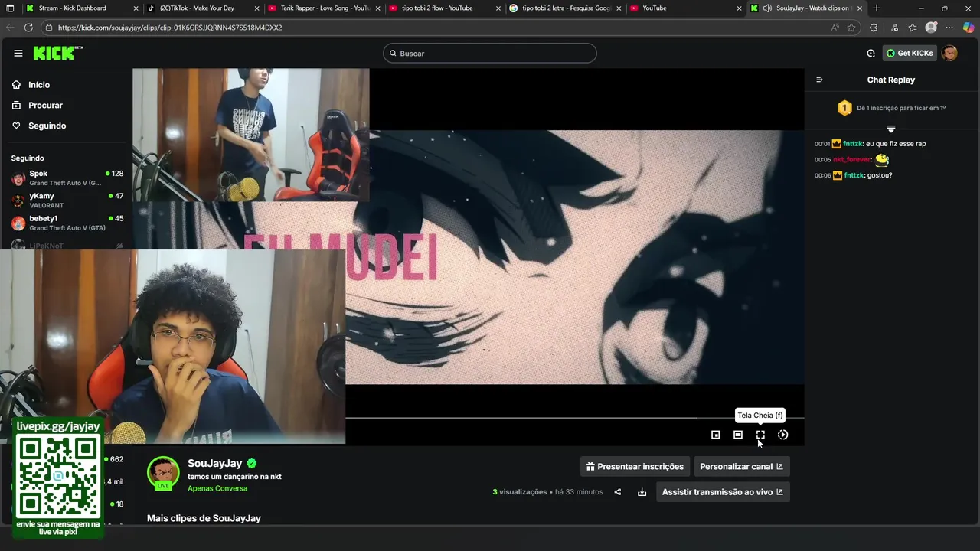Viewport: 980px width, 551px height.
Task: Open Spok's followed channel
Action: (67, 178)
